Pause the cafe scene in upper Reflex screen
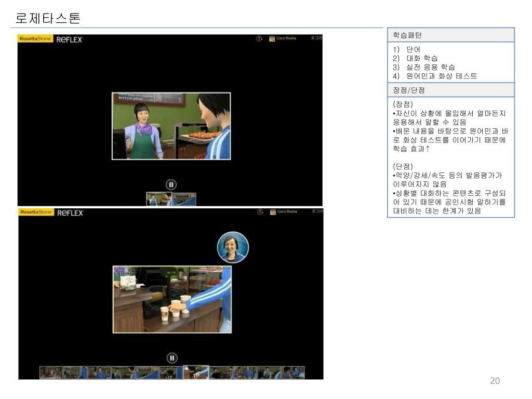 171,184
